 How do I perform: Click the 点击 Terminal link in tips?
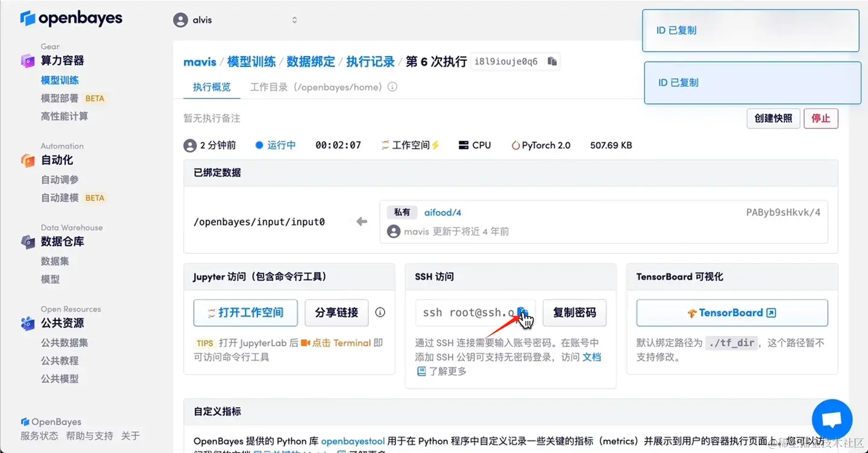(336, 343)
